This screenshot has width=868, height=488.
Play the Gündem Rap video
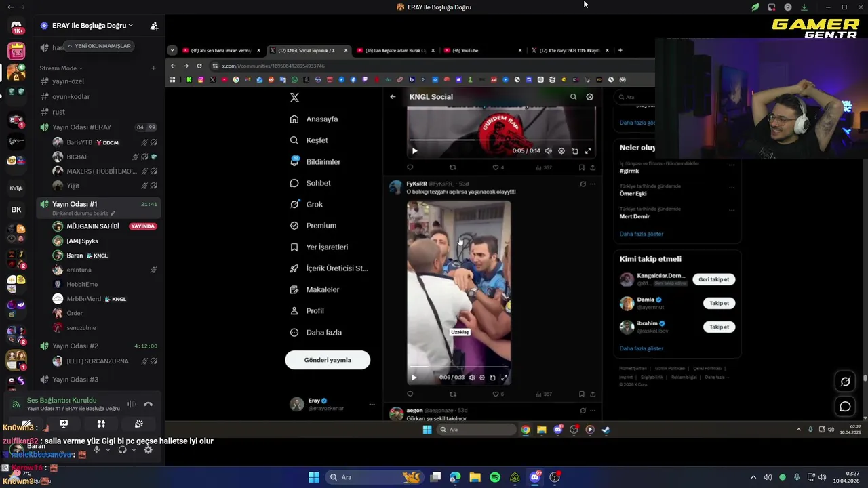coord(414,151)
